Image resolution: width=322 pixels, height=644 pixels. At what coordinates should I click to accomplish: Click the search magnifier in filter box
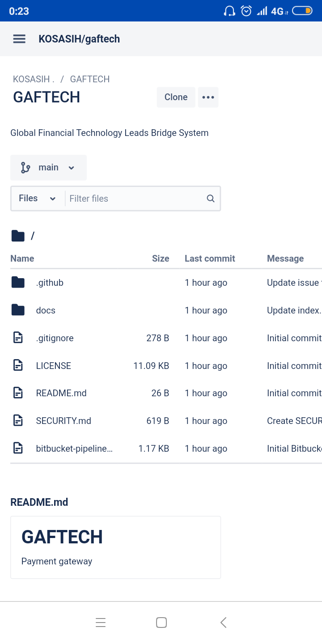pyautogui.click(x=211, y=199)
